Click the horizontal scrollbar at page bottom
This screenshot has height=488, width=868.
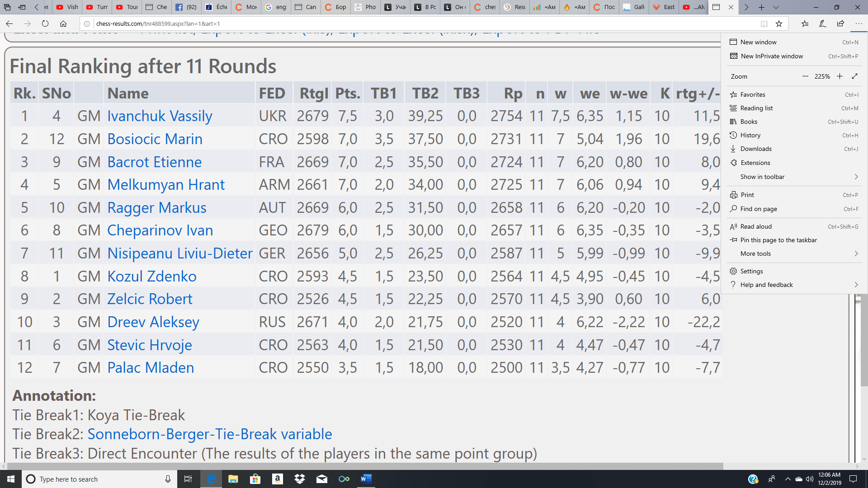click(362, 466)
